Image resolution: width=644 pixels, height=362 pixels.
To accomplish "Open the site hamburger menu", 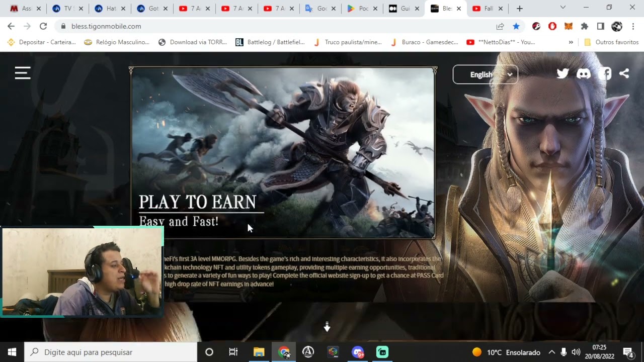I will tap(23, 73).
